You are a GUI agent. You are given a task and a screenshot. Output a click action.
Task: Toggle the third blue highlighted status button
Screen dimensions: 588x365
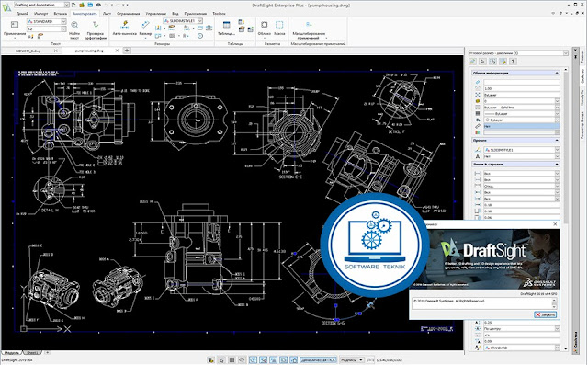pyautogui.click(x=274, y=360)
